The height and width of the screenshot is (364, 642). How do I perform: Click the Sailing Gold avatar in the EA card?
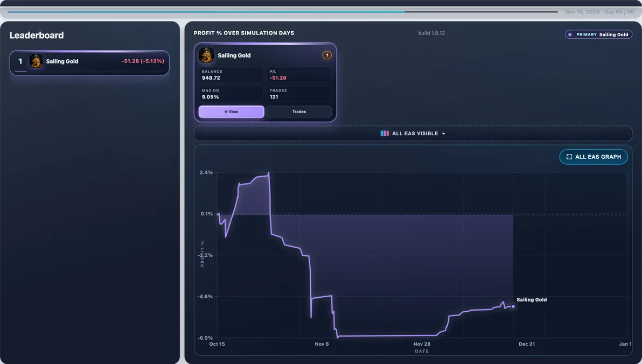tap(206, 55)
